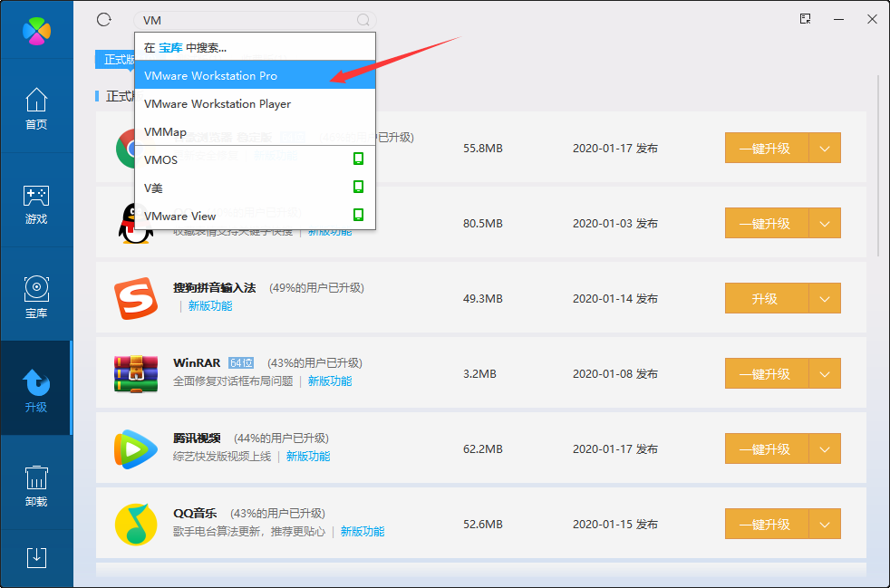890x588 pixels.
Task: Click the WinRAR app name
Action: 197,362
